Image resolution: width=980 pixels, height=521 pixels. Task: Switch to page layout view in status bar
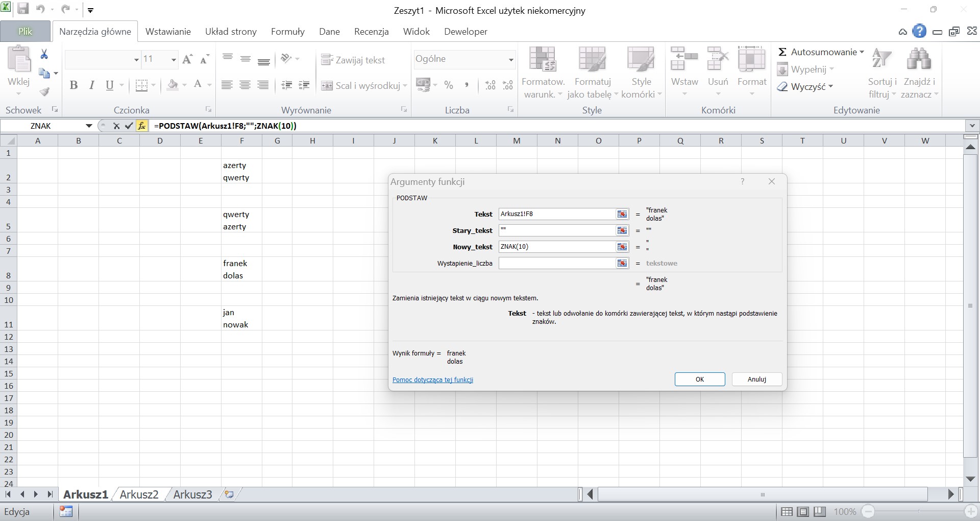[803, 511]
